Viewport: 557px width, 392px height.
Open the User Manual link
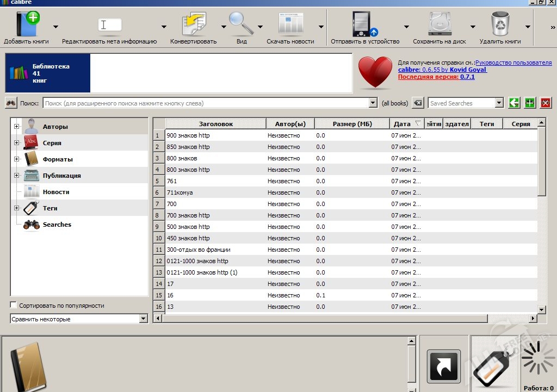513,63
